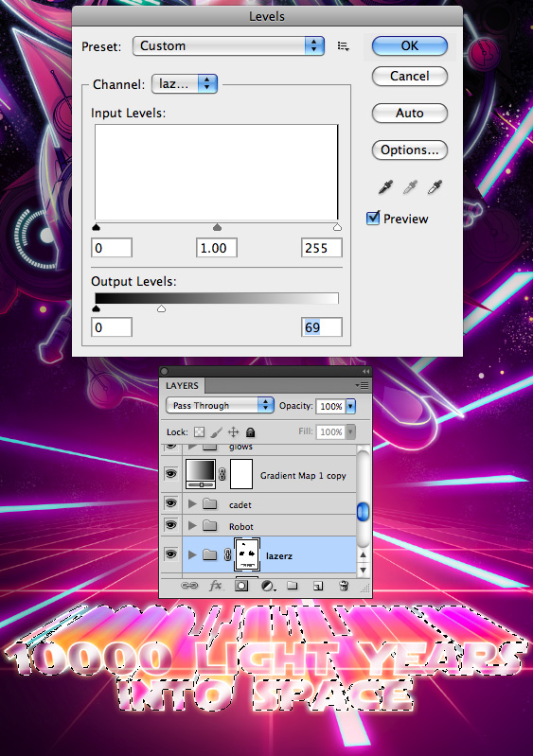This screenshot has width=533, height=756.
Task: Click the Layers scrollbar up arrow
Action: pyautogui.click(x=363, y=555)
